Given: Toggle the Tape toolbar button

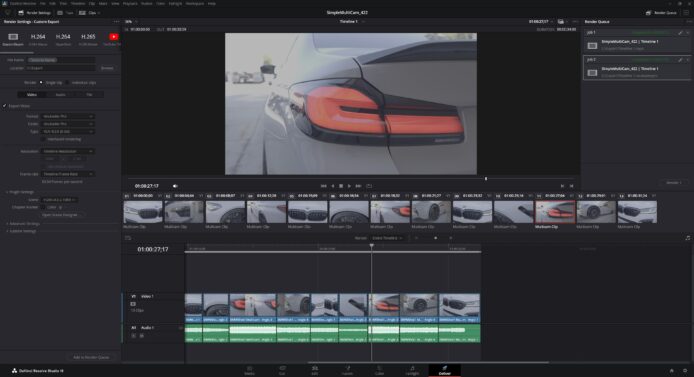Looking at the screenshot, I should (66, 13).
